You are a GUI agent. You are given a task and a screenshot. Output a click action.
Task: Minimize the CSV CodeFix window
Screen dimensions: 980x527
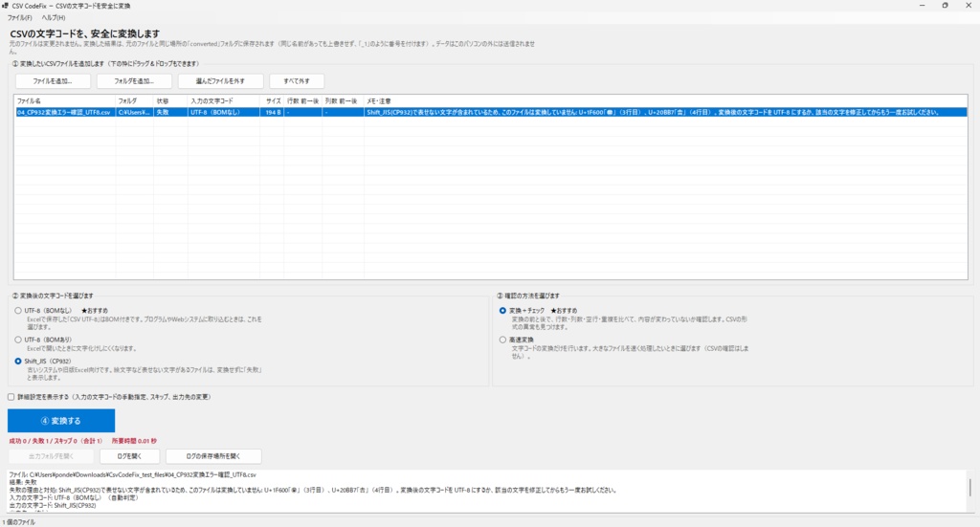pos(922,6)
